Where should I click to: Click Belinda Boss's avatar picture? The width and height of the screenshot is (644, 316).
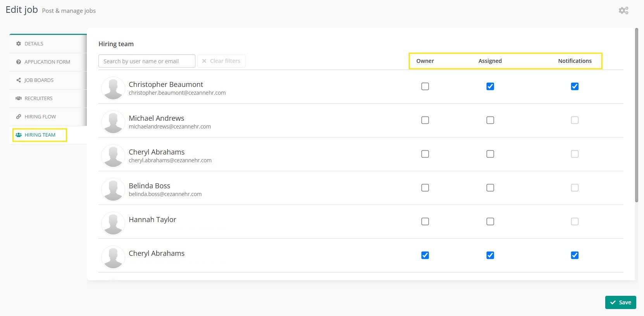click(x=113, y=189)
